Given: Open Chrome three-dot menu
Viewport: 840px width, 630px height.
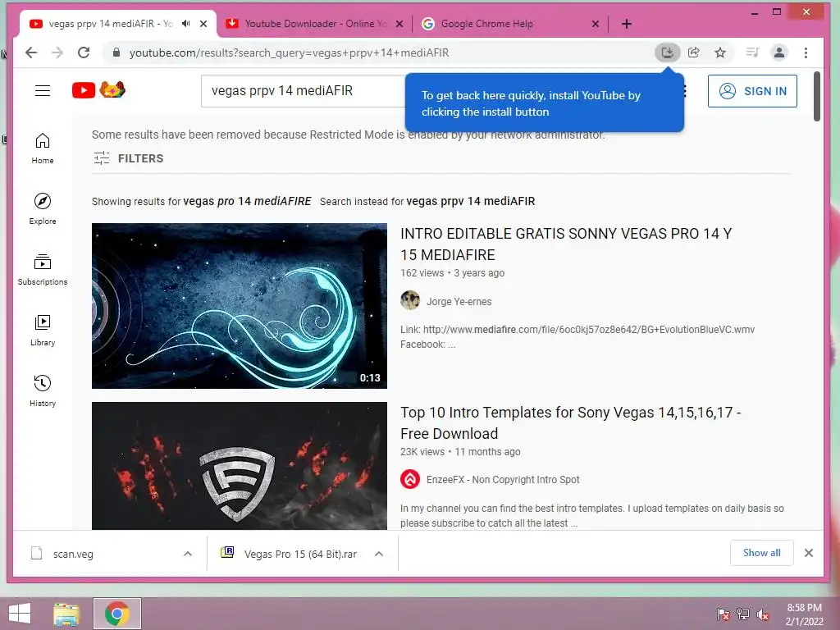Looking at the screenshot, I should coord(806,52).
